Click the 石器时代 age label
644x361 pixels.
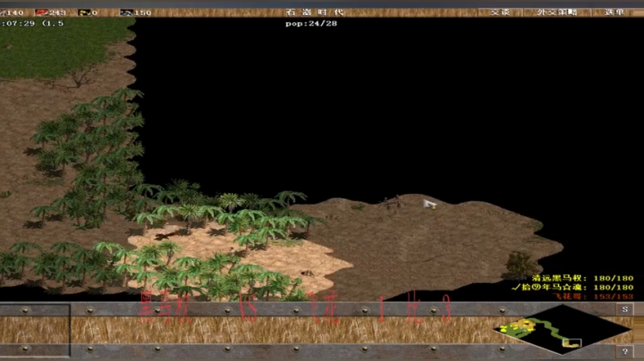pos(315,13)
